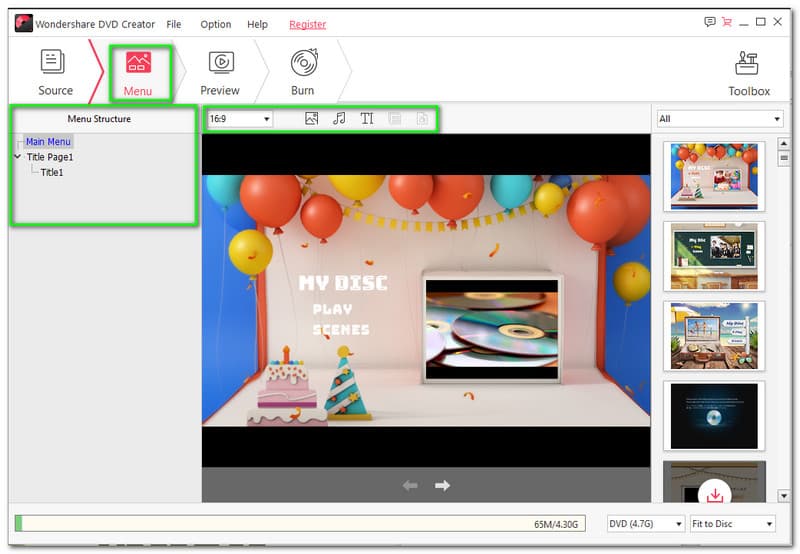Click the red shopping cart icon
Screen dimensions: 800x554
tap(727, 23)
